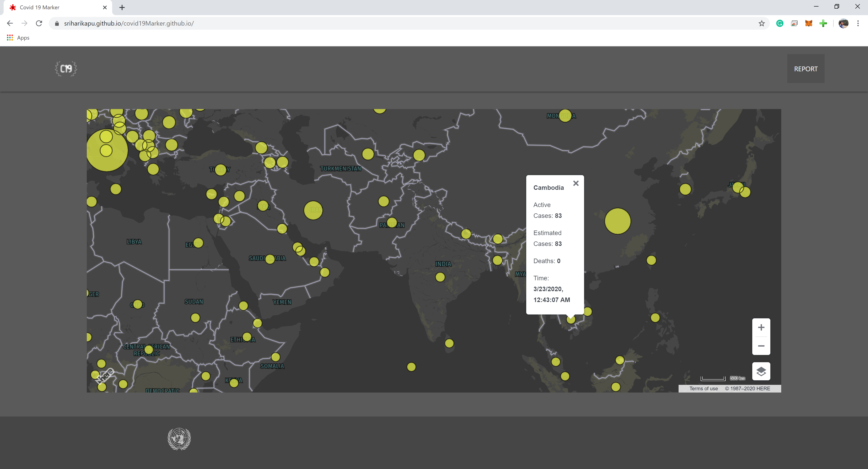Zoom in on the map

[x=761, y=327]
